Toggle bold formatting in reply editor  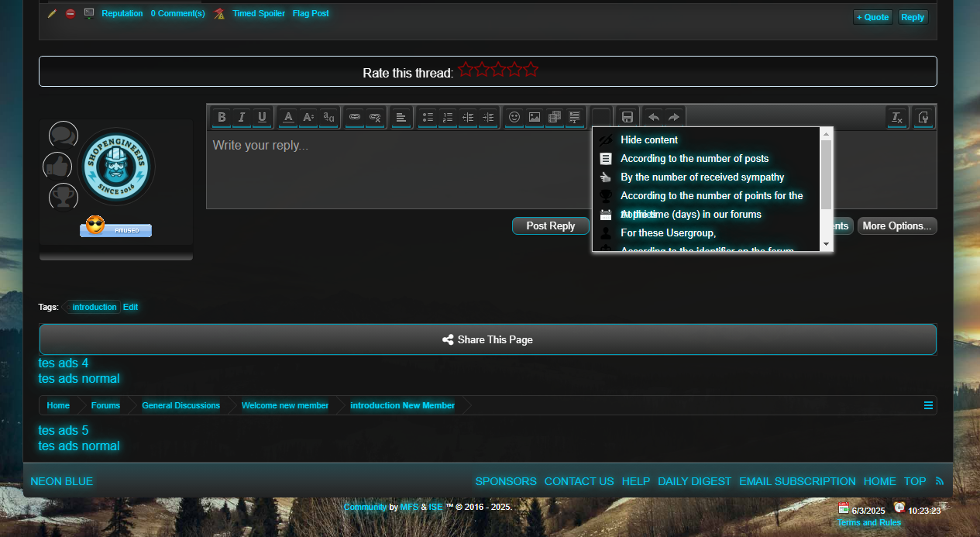pos(222,117)
